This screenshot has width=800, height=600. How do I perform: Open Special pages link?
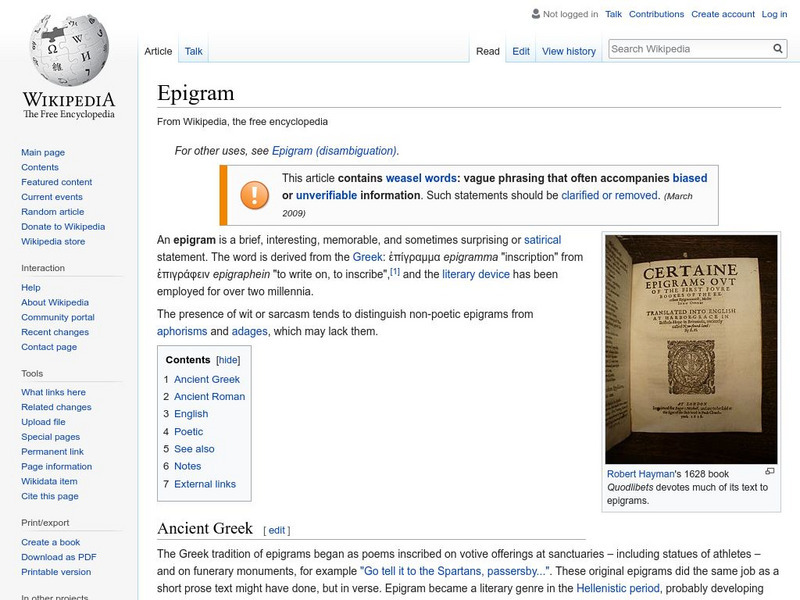click(51, 436)
